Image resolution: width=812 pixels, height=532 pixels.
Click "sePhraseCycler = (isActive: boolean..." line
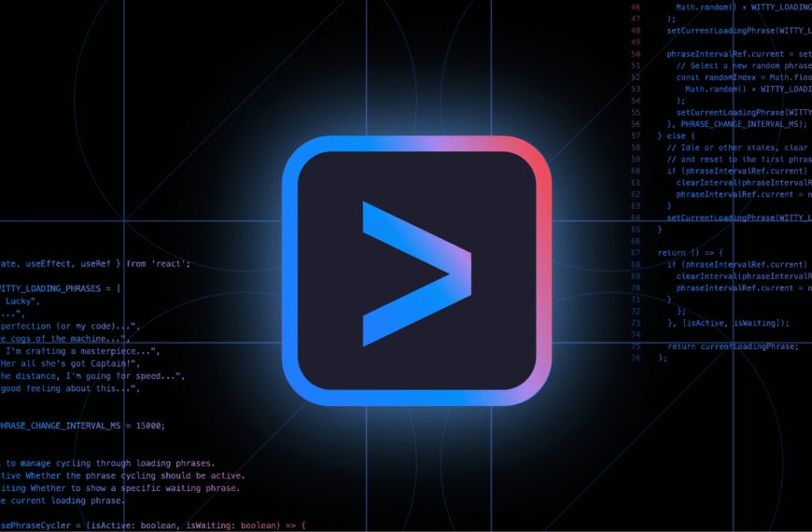tap(153, 525)
